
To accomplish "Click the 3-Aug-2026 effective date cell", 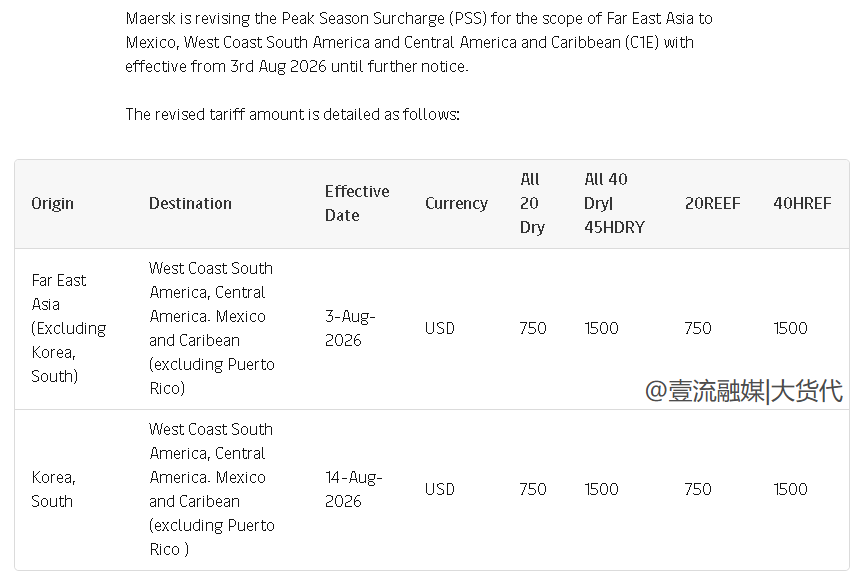I will point(350,328).
